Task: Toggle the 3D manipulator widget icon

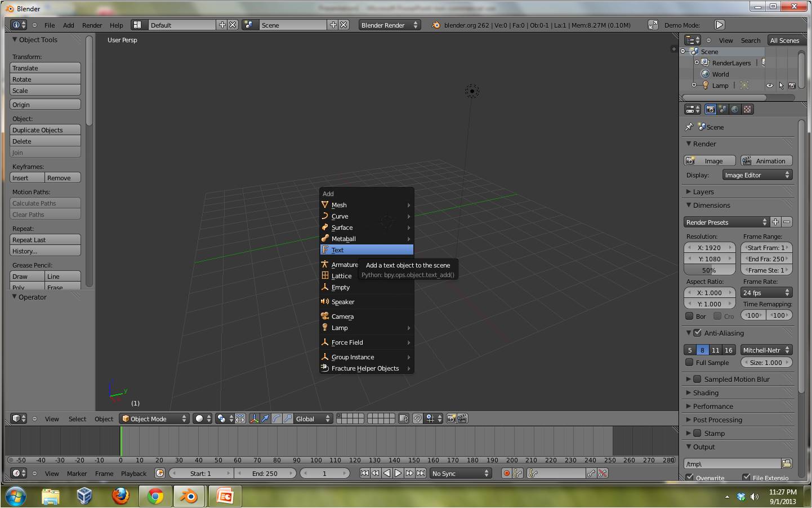Action: pos(254,418)
